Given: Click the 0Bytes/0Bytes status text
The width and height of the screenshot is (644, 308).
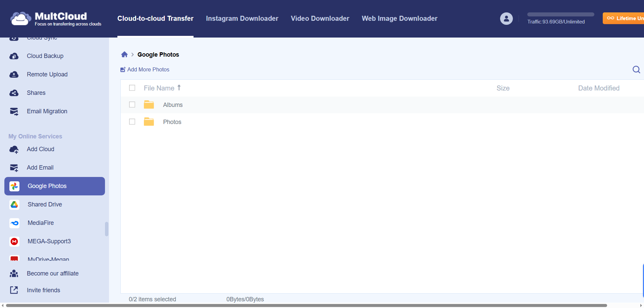Looking at the screenshot, I should tap(245, 299).
